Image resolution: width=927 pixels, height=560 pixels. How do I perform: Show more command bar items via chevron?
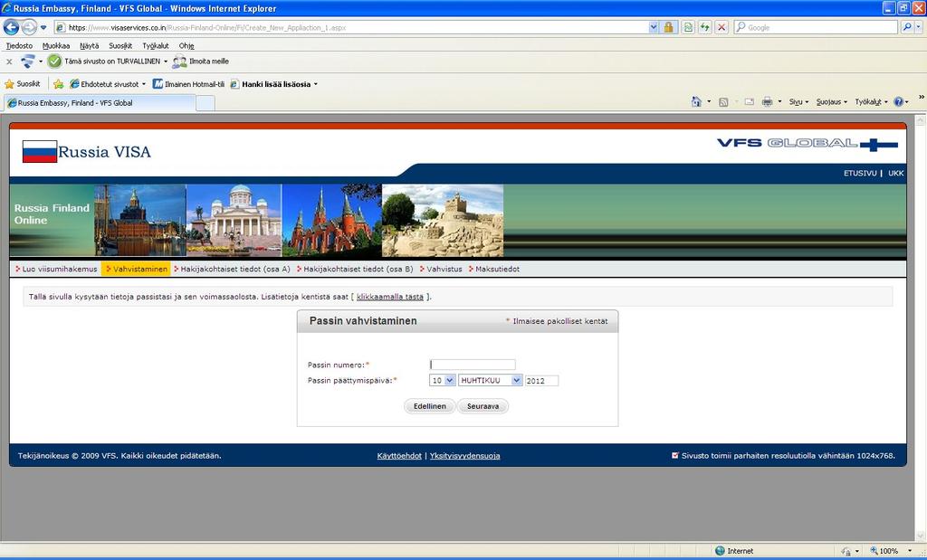coord(921,98)
